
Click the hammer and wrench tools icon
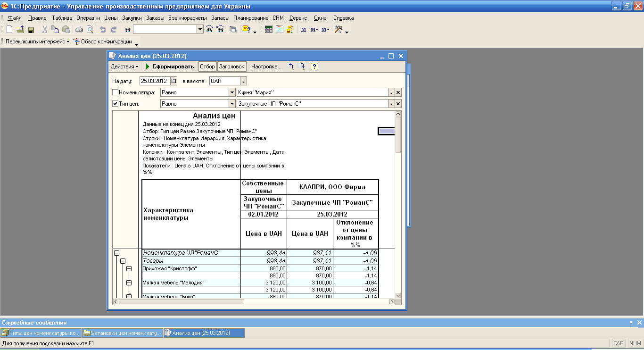pyautogui.click(x=339, y=29)
